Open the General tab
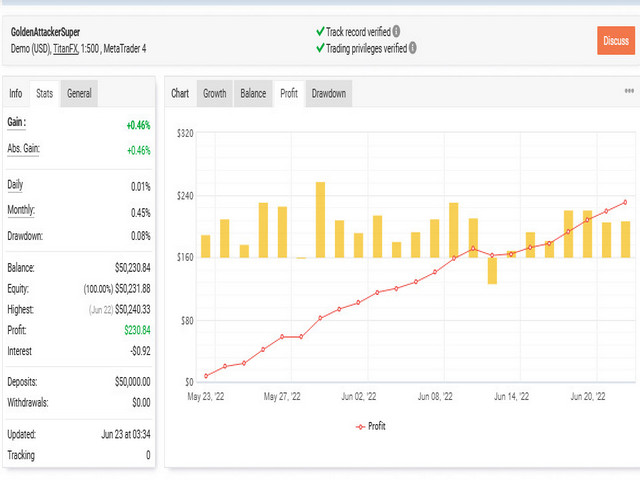640x480 pixels. click(79, 93)
